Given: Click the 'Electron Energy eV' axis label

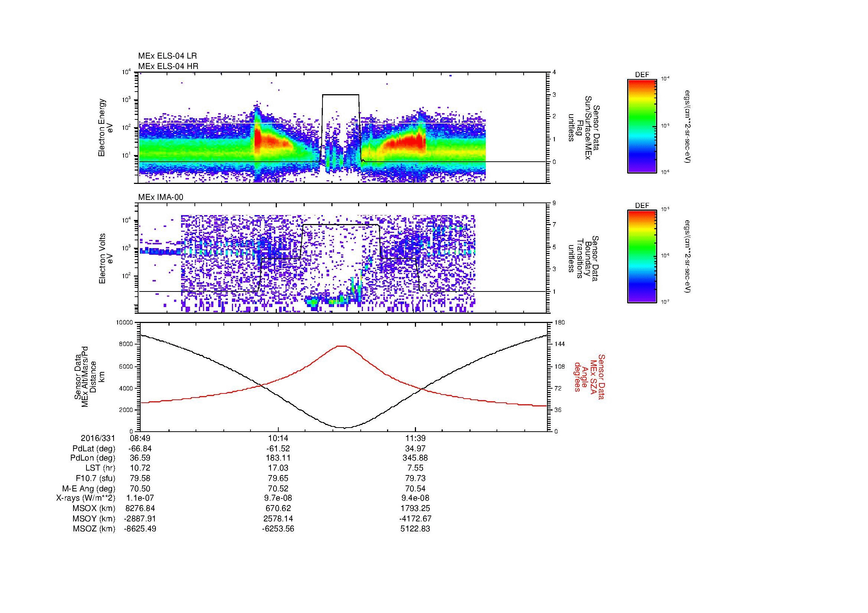Looking at the screenshot, I should (106, 128).
